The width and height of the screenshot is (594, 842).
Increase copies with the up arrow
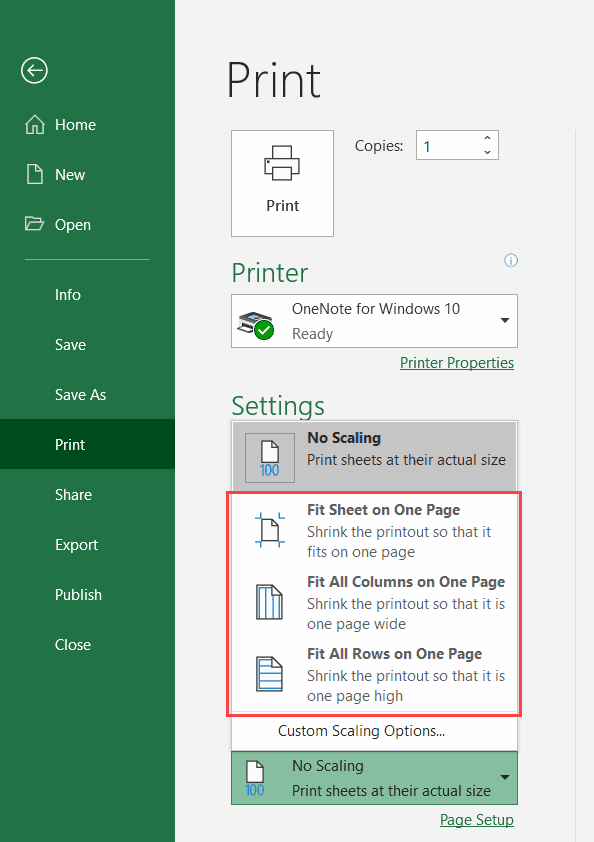coord(487,138)
